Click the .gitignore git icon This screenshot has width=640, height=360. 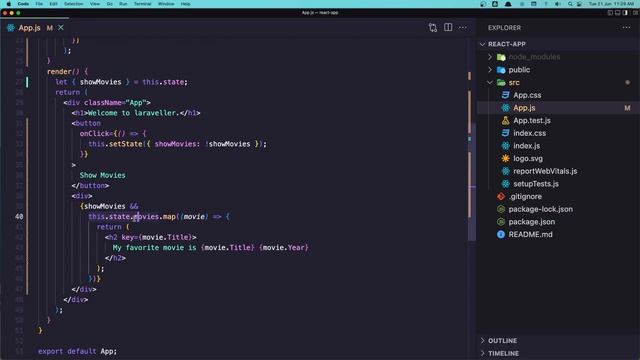coord(501,196)
